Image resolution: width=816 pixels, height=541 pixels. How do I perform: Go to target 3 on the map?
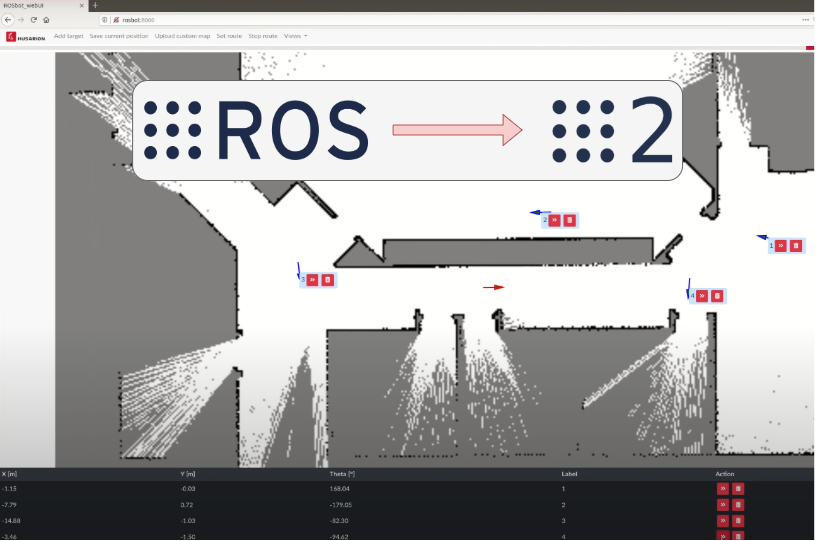[312, 280]
